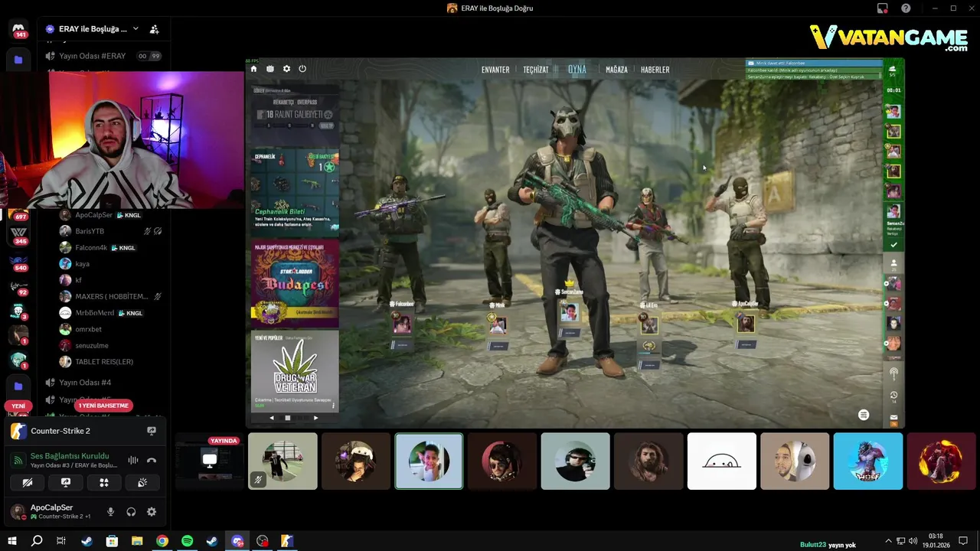Select user TABLET REIS(LER) in voice list
Screen dimensions: 980x551
111,361
